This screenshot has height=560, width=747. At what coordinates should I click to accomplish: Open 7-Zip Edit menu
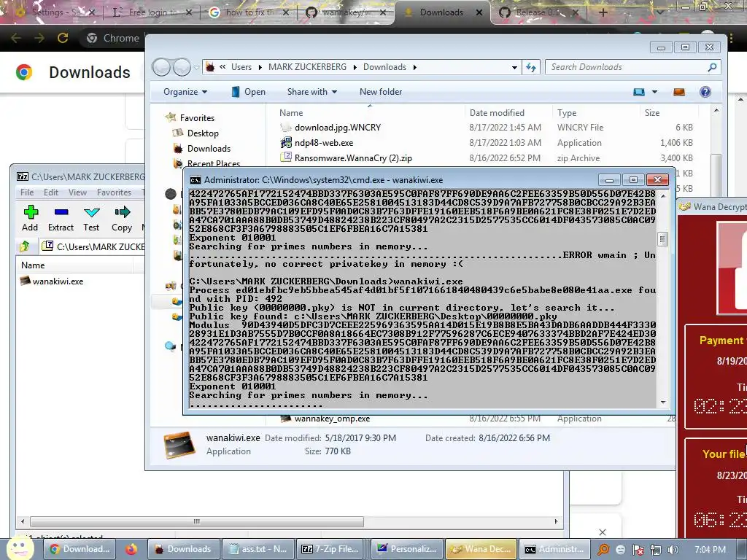(51, 192)
